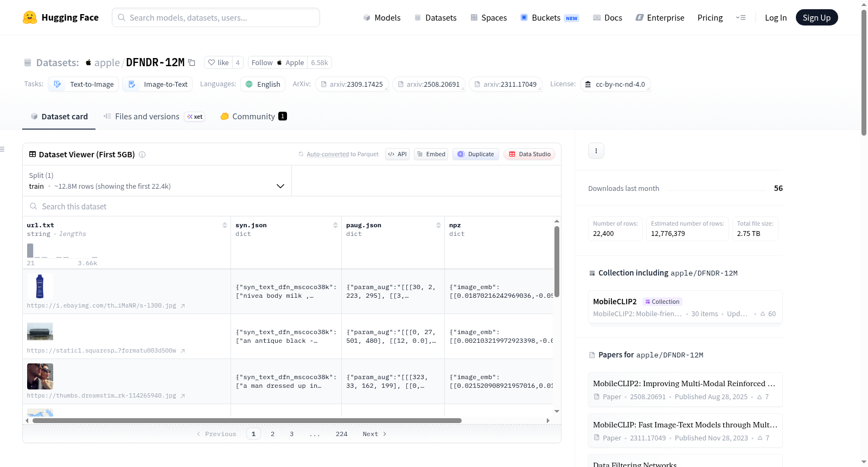The height and width of the screenshot is (467, 868).
Task: Open Spaces from the top navigation
Action: click(x=488, y=18)
